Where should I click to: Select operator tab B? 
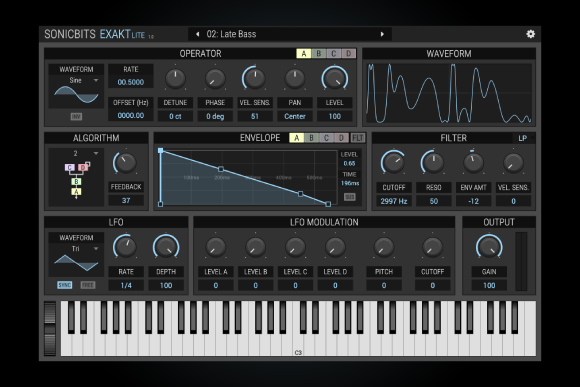318,54
